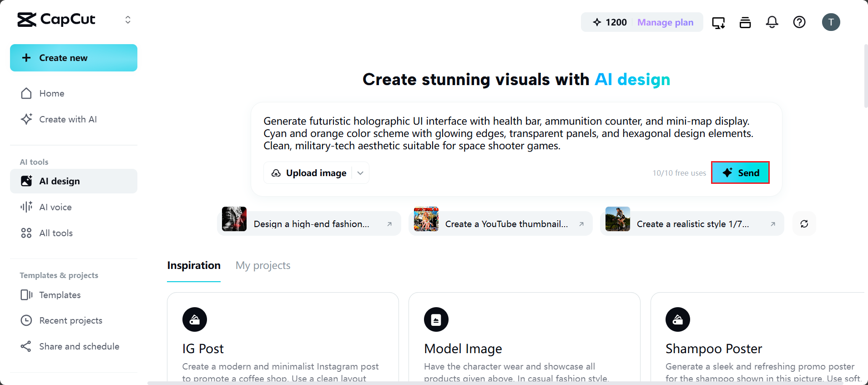Open the notifications bell

(x=772, y=22)
